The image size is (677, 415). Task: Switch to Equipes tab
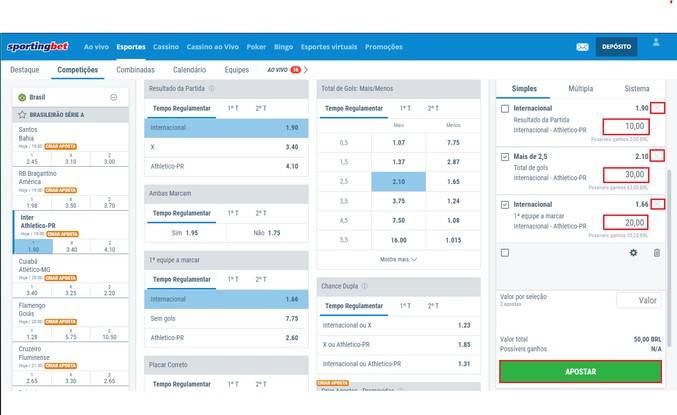[x=237, y=70]
